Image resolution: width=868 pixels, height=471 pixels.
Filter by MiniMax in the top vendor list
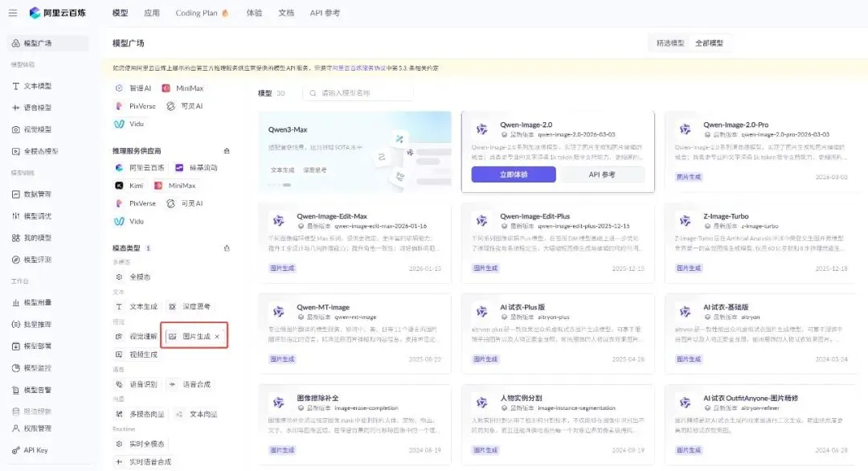pos(183,88)
